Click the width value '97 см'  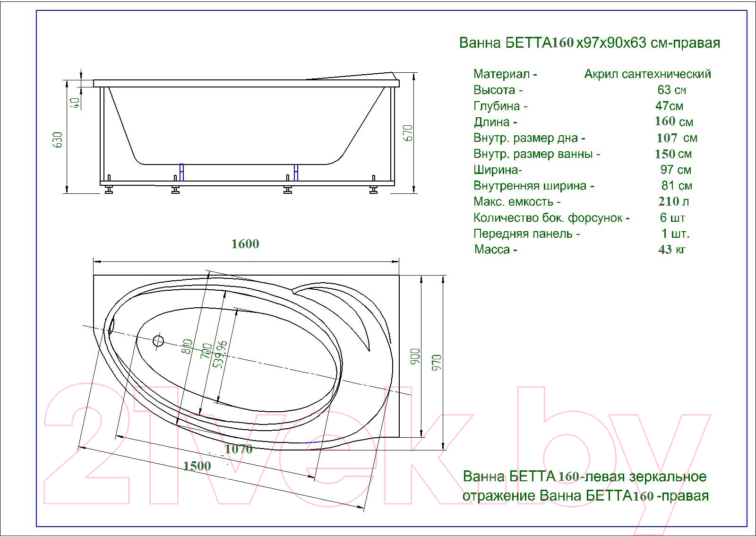point(676,170)
